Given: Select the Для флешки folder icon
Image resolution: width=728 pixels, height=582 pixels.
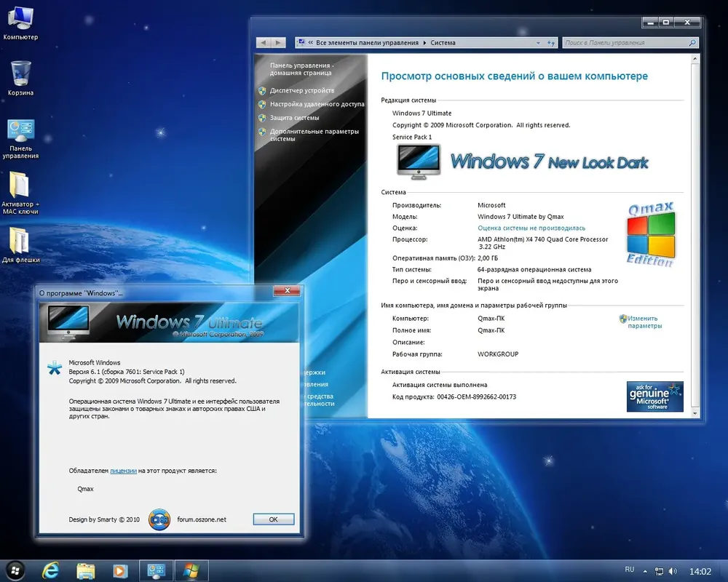Looking at the screenshot, I should (20, 245).
